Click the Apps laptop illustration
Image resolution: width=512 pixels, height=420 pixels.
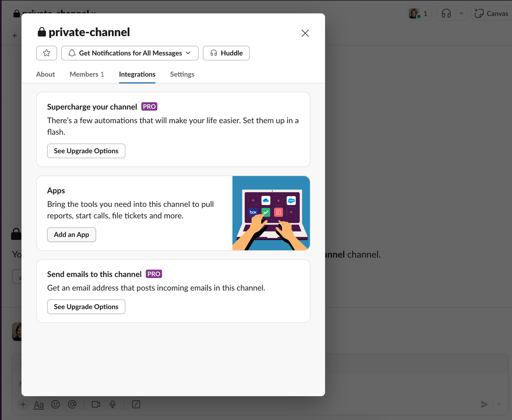[x=271, y=213]
